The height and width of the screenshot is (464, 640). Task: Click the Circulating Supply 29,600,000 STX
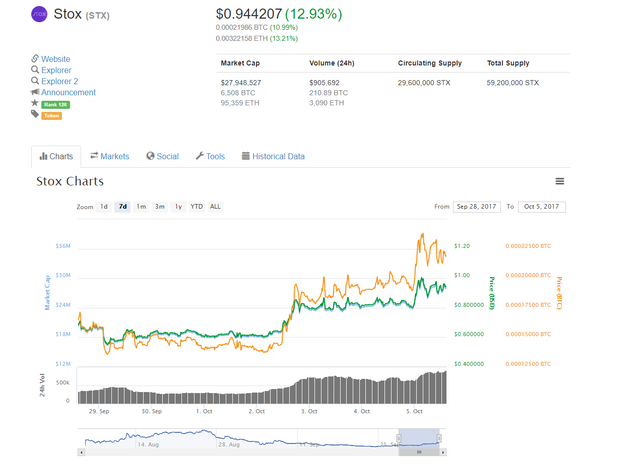[x=424, y=83]
